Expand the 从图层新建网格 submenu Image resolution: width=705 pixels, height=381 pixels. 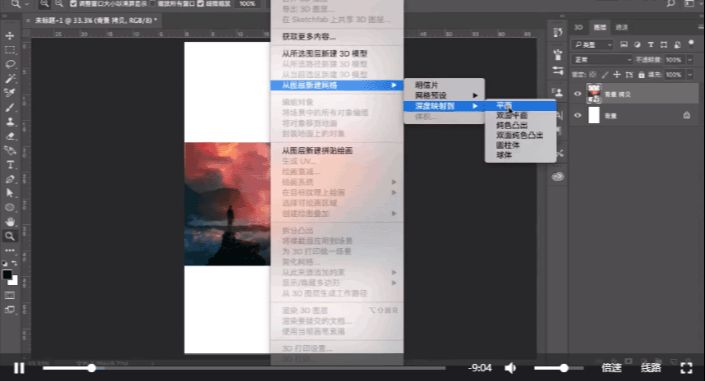click(x=337, y=85)
